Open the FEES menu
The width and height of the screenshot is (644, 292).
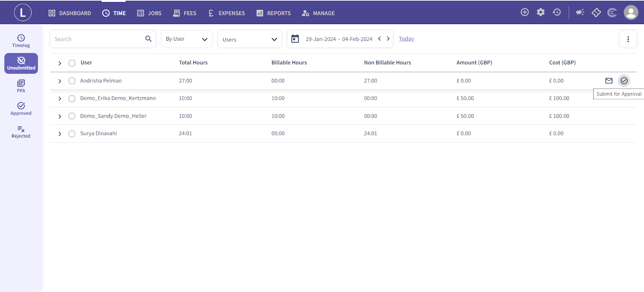point(185,13)
